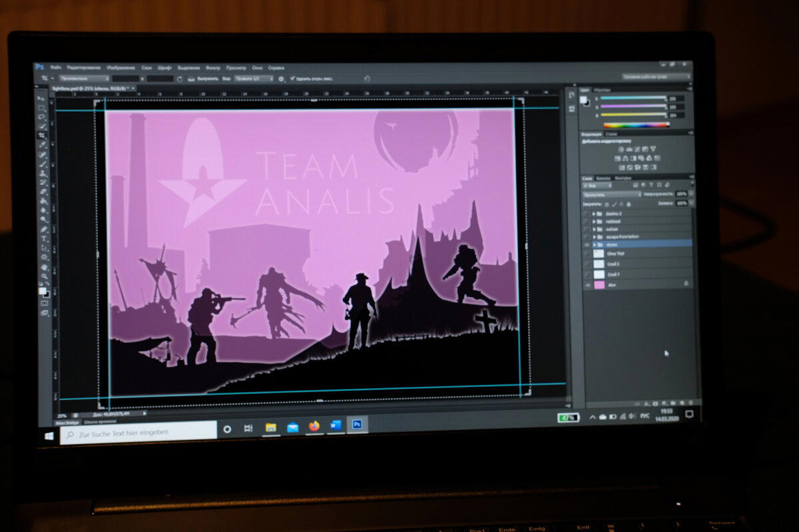Open Mail app from taskbar

[x=292, y=427]
